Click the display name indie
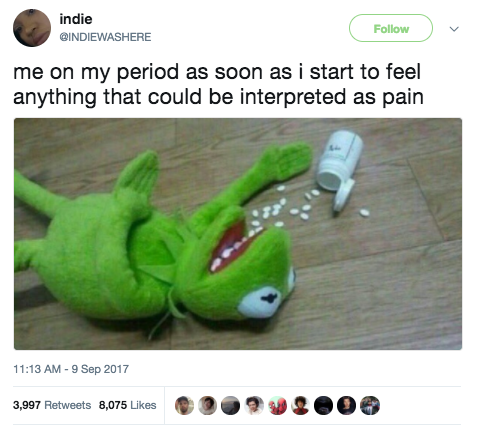Image resolution: width=479 pixels, height=432 pixels. pyautogui.click(x=76, y=19)
